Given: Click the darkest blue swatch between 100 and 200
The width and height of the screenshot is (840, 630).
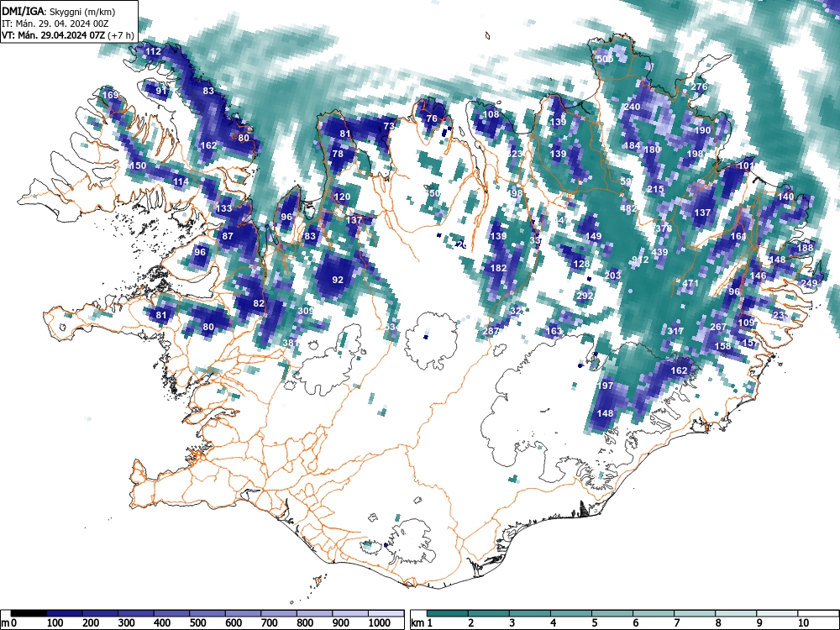Looking at the screenshot, I should tap(65, 613).
